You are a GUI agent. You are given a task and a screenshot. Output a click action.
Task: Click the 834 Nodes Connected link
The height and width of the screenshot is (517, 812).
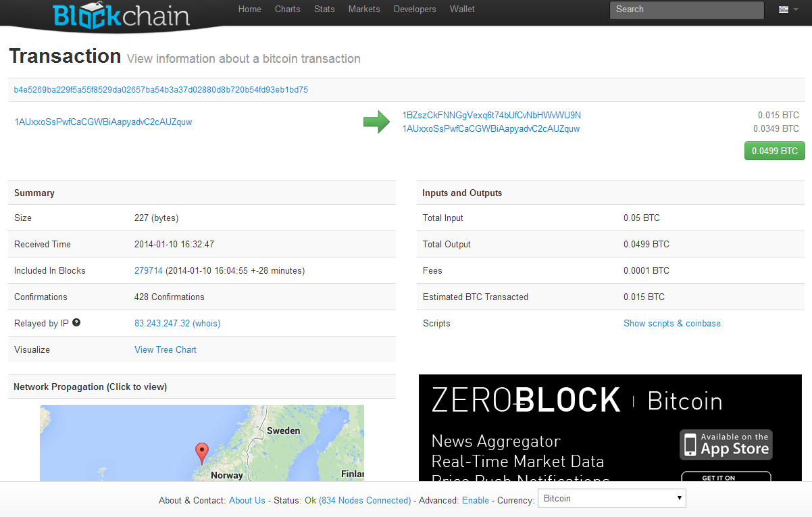(365, 500)
